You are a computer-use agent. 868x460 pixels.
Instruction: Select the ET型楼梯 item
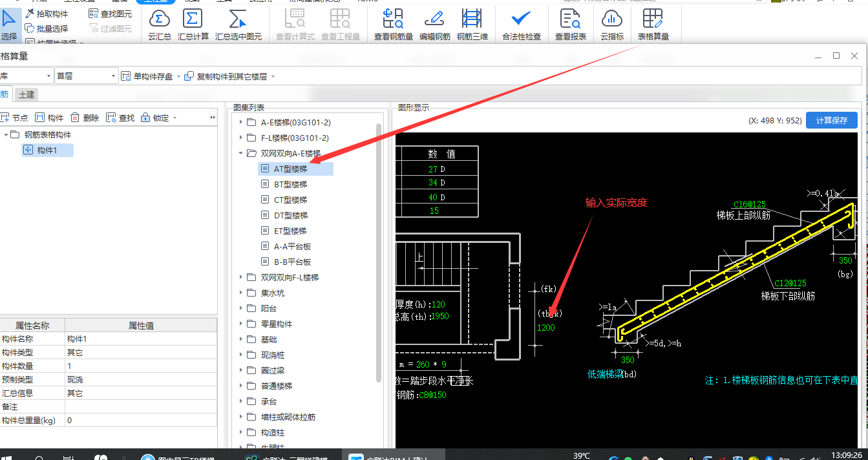(x=290, y=231)
